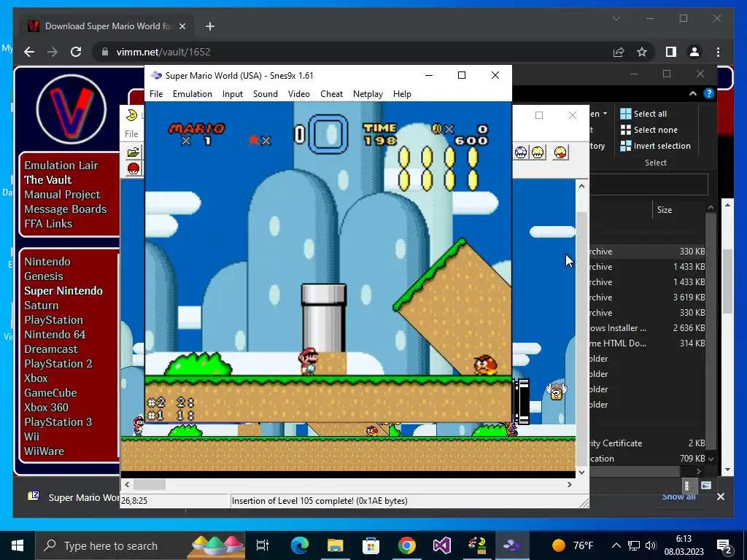747x560 pixels.
Task: Switch File Explorer to details view icon
Action: point(687,486)
